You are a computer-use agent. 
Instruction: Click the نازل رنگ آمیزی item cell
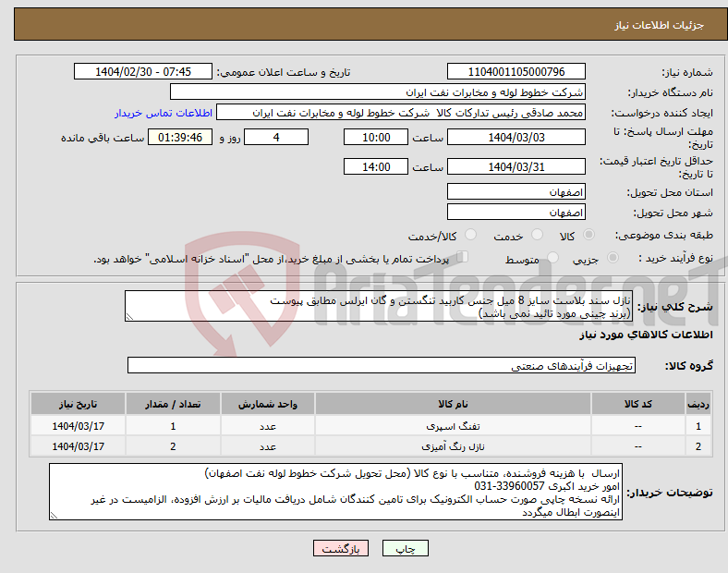(453, 446)
